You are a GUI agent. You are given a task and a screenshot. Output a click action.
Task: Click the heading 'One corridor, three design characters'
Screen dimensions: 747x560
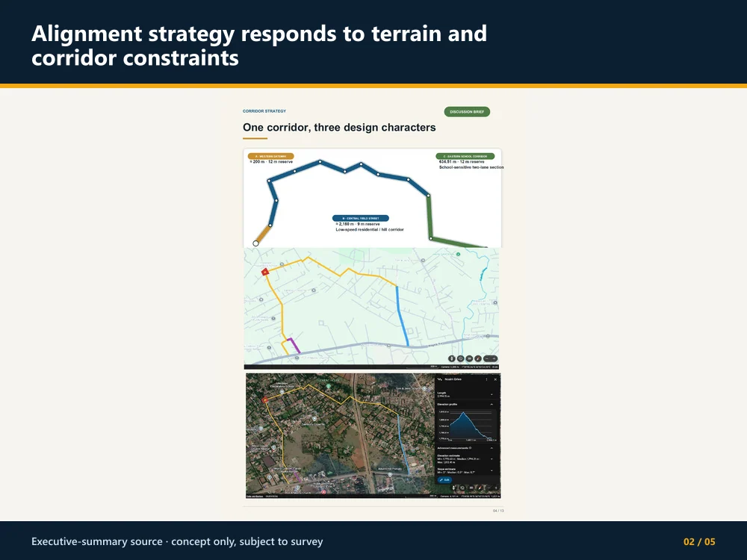click(x=339, y=127)
